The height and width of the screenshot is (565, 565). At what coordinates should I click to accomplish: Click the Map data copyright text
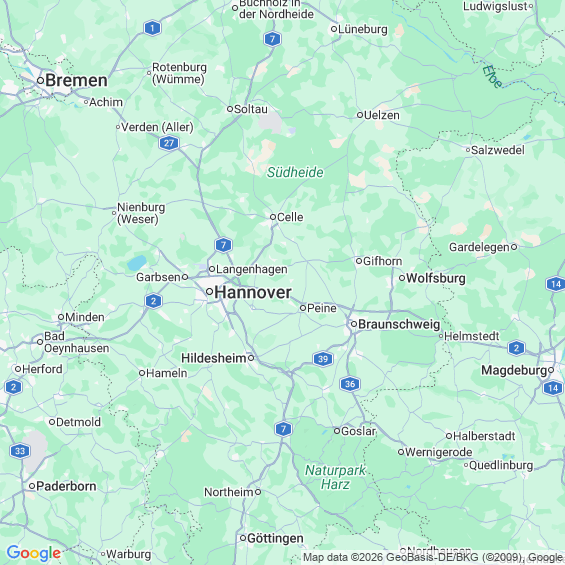click(433, 557)
